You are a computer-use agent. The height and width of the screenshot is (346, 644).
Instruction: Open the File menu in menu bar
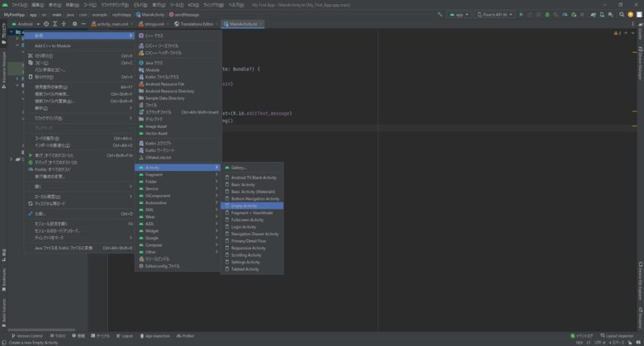click(x=19, y=5)
